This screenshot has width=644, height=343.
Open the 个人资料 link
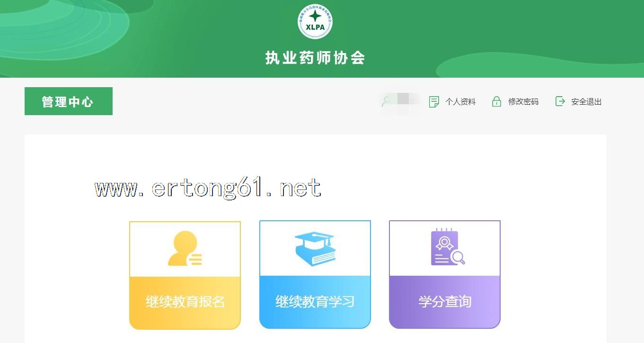(460, 101)
